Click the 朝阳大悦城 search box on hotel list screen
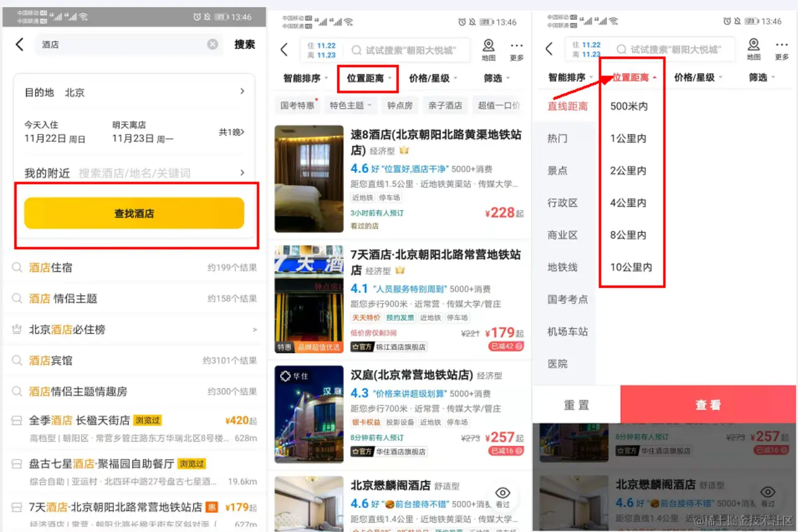Screen dimensions: 798x532 (409, 50)
